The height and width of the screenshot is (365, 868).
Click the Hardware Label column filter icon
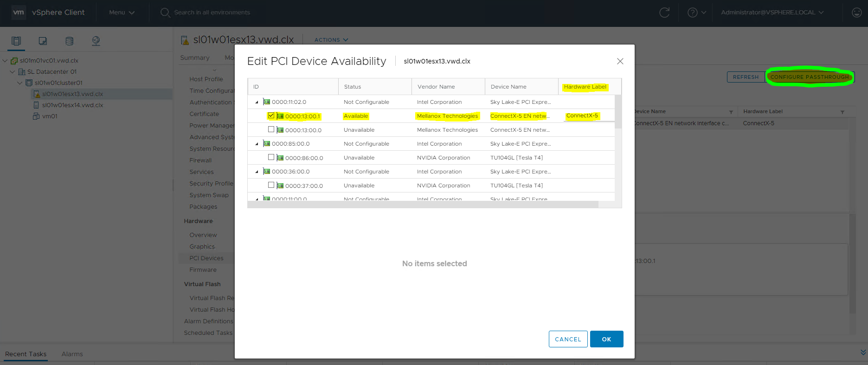click(x=842, y=112)
